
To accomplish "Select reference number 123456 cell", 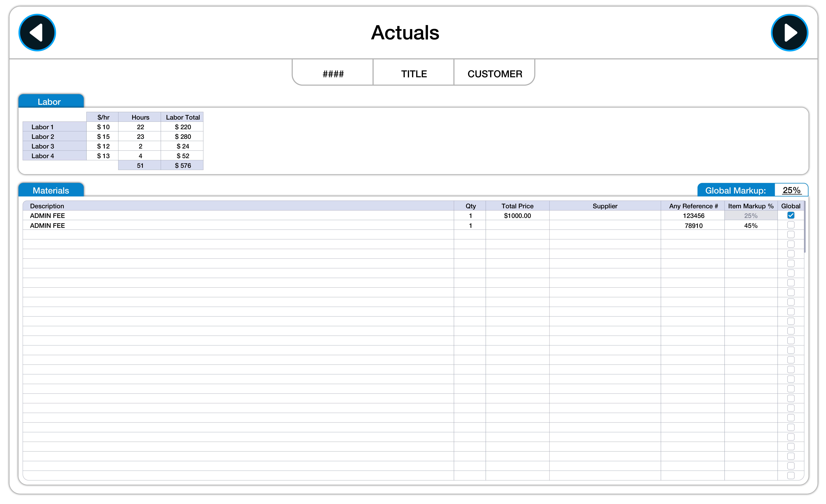I will (693, 215).
